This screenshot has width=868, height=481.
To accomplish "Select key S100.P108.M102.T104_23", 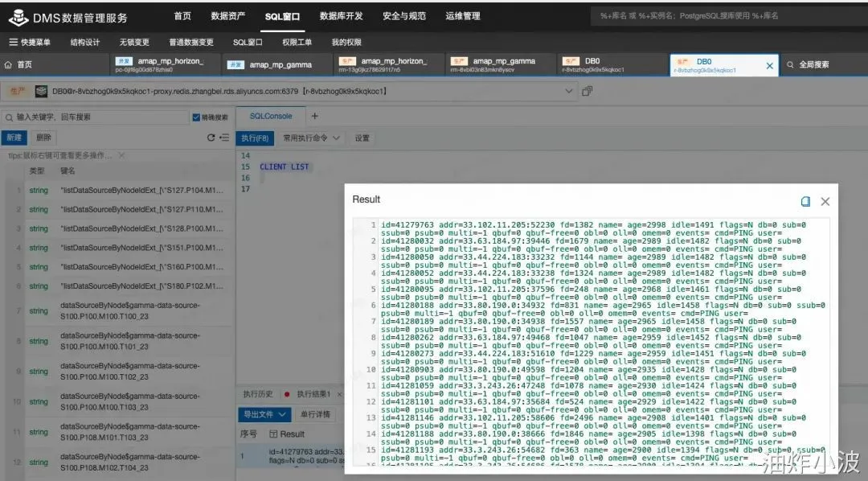I will tap(118, 462).
